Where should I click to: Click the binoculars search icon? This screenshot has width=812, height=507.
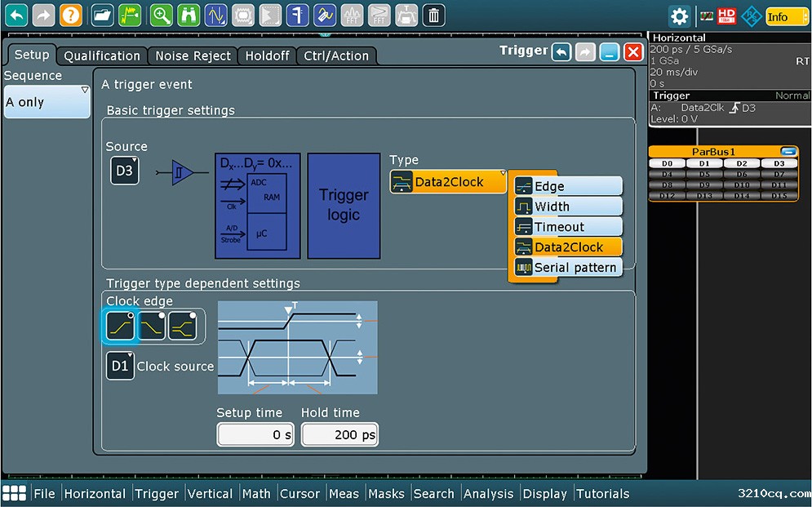point(188,16)
